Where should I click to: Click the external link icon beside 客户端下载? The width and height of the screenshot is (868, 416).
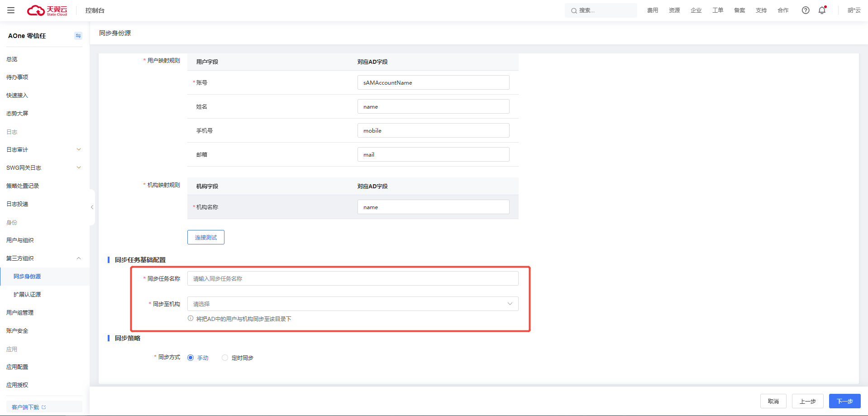click(44, 407)
